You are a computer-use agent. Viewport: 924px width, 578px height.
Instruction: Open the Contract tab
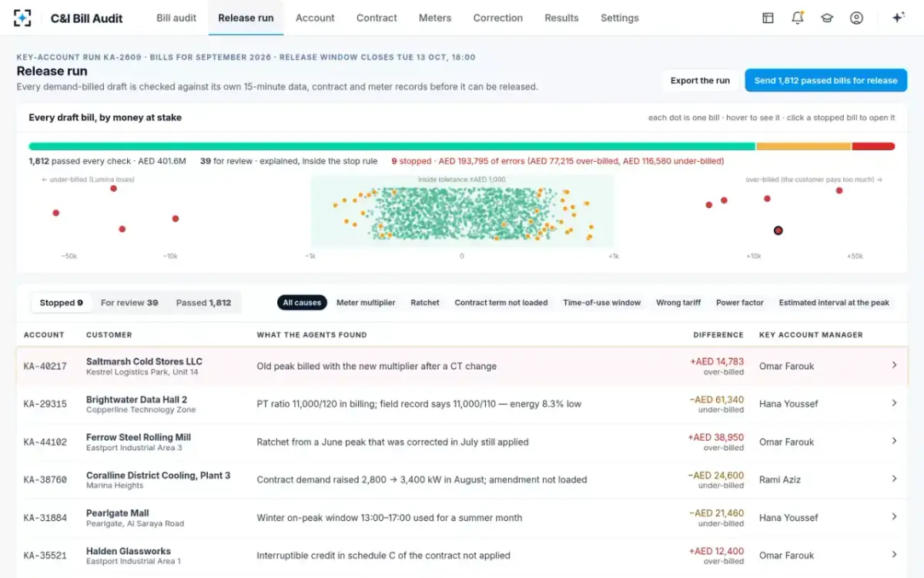point(377,18)
